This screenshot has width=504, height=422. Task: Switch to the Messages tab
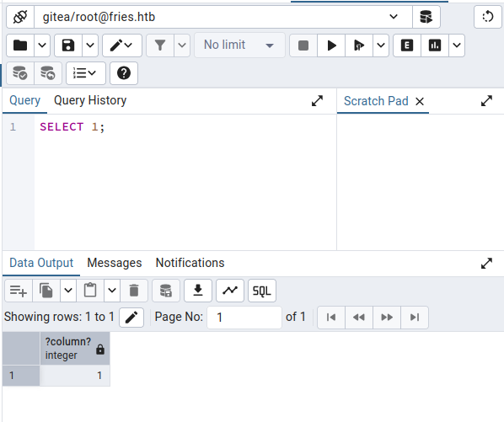coord(115,263)
